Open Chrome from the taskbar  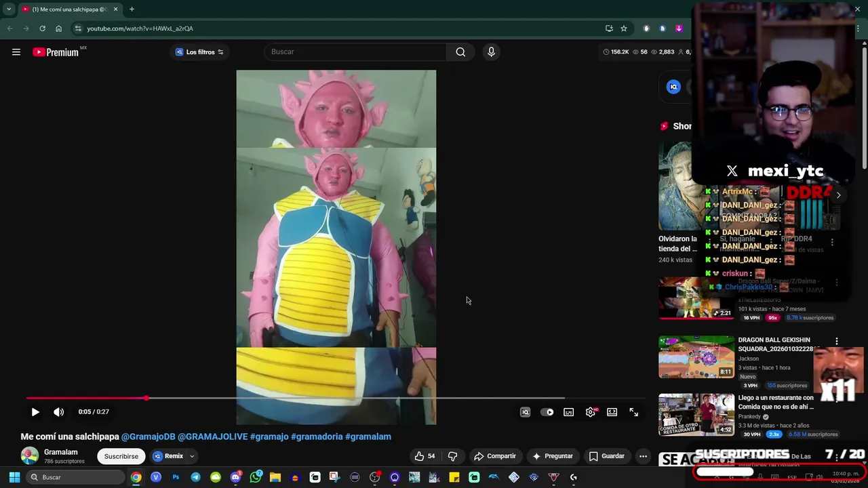(x=136, y=477)
